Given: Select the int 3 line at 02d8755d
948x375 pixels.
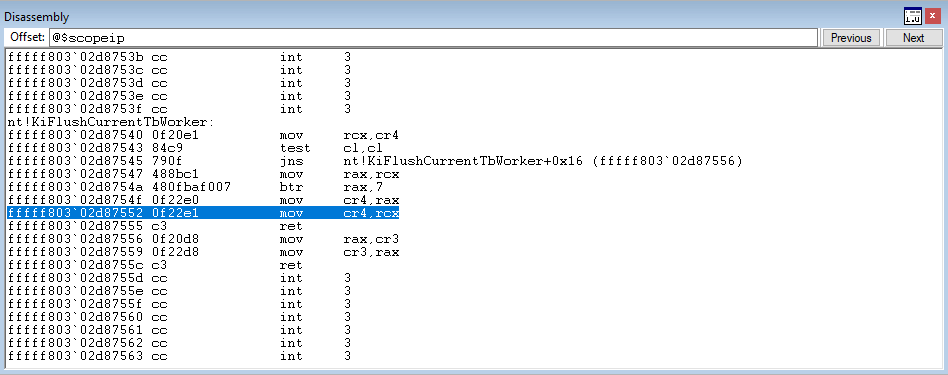Looking at the screenshot, I should (x=179, y=278).
